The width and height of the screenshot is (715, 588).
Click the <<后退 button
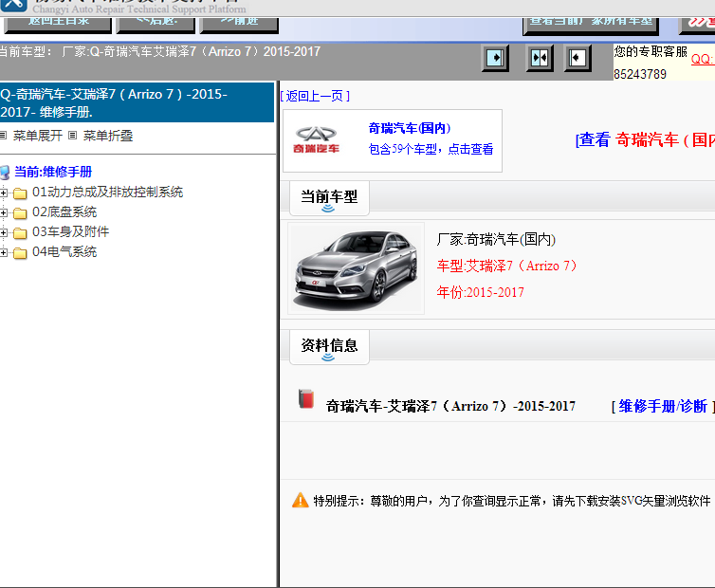pyautogui.click(x=156, y=25)
